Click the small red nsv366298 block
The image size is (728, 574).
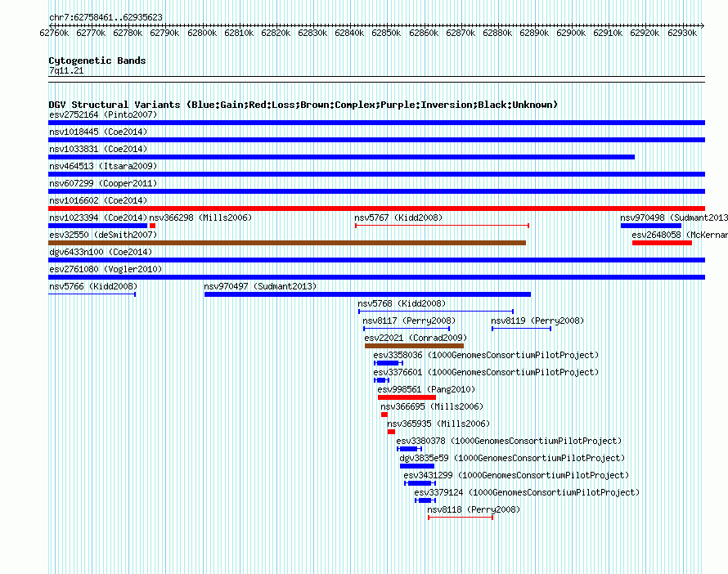click(x=152, y=226)
